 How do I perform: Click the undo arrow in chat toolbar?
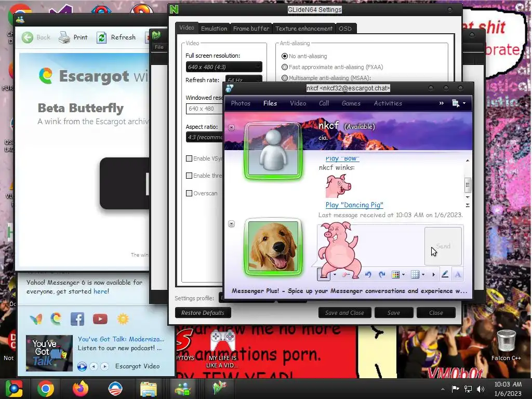click(x=368, y=274)
